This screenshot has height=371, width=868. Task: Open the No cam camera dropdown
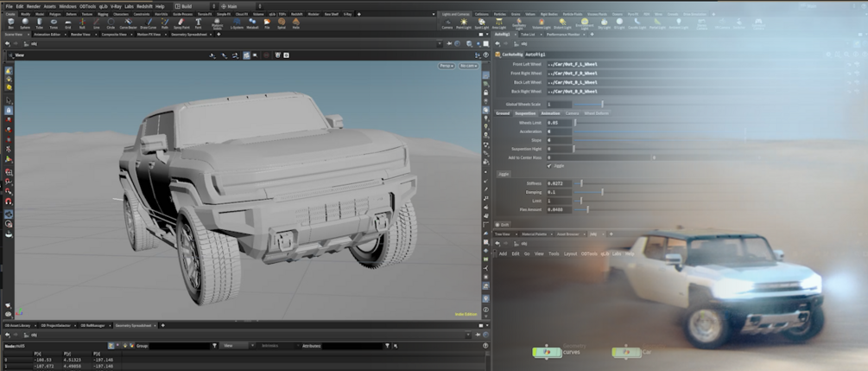pyautogui.click(x=468, y=66)
